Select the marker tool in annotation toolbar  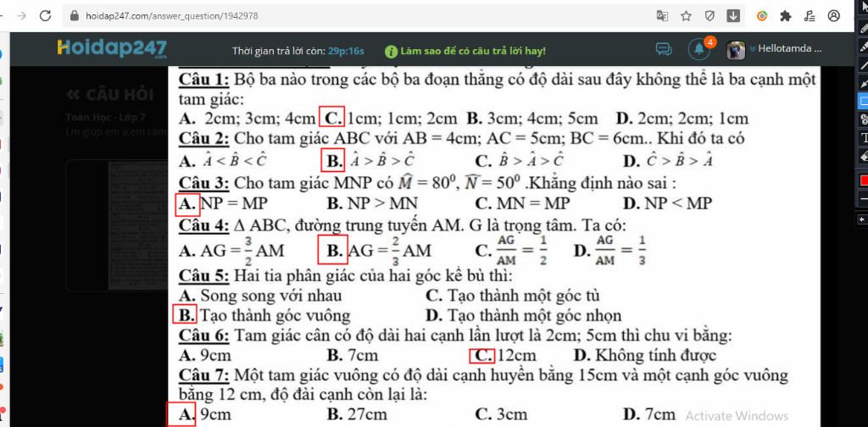point(864,47)
